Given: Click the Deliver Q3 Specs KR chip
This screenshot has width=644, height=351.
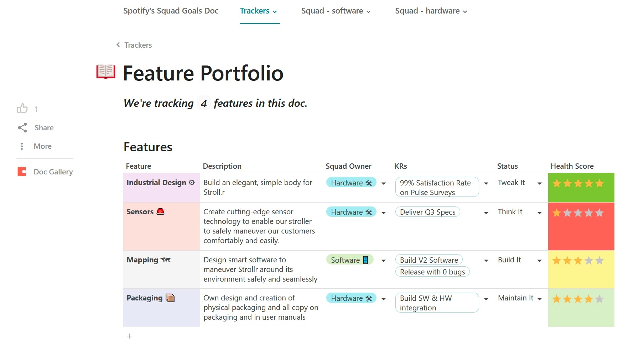Looking at the screenshot, I should click(x=427, y=212).
